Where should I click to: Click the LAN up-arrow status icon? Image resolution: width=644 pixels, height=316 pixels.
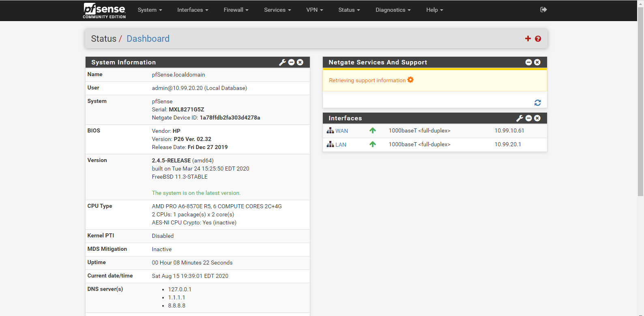point(373,144)
